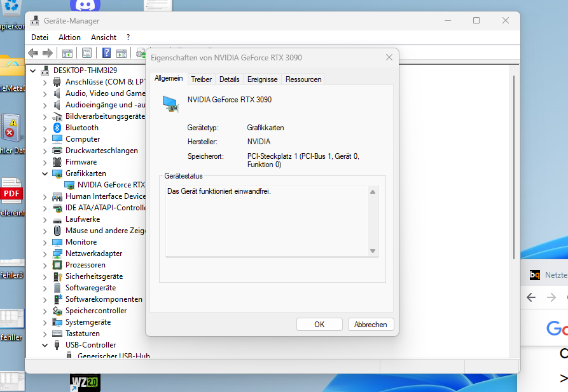
Task: Select the Druckwarteschlangen printer icon
Action: [x=57, y=151]
